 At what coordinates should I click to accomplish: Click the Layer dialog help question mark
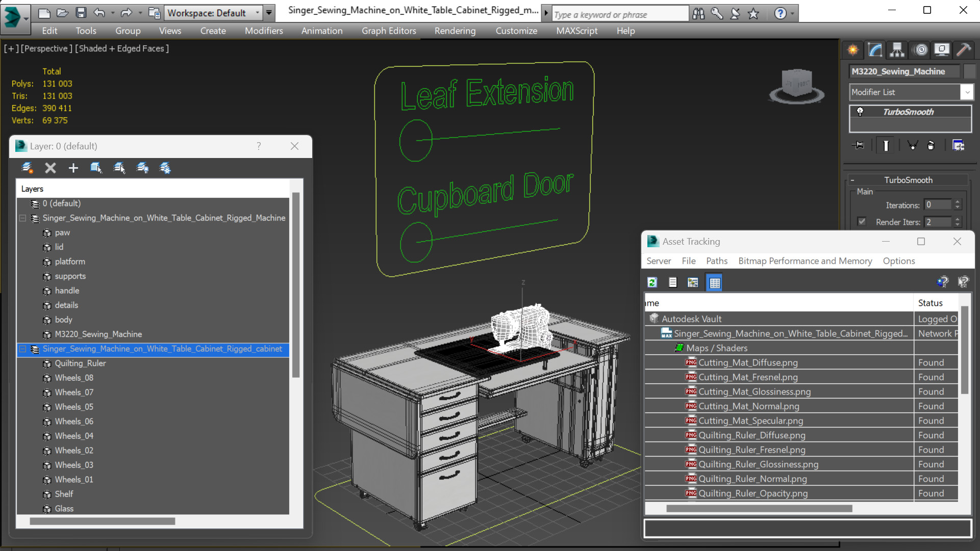tap(259, 146)
